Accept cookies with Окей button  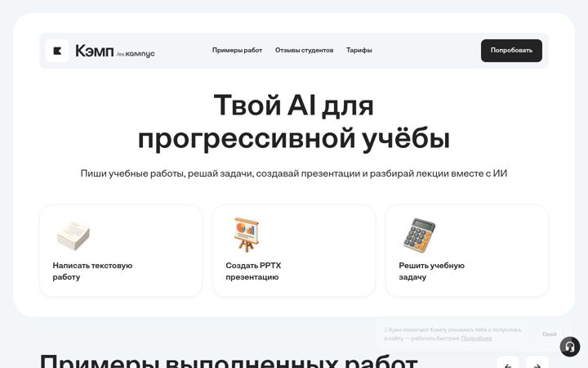coord(549,334)
